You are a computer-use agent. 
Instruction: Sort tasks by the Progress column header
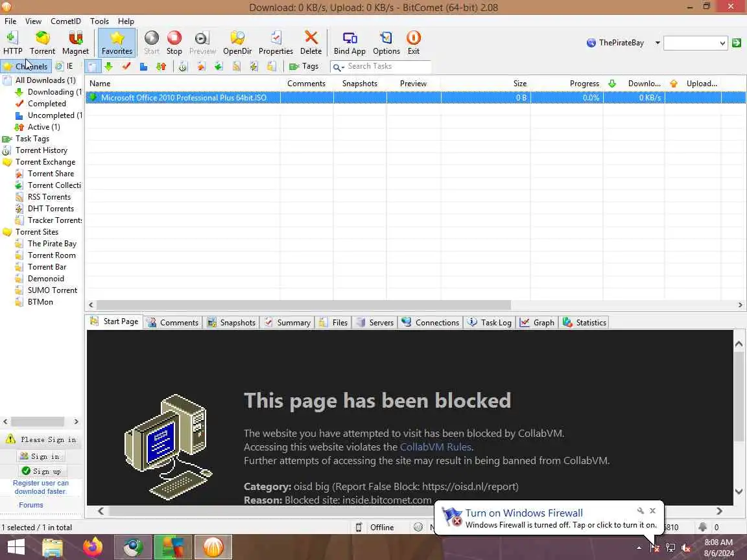(x=567, y=84)
